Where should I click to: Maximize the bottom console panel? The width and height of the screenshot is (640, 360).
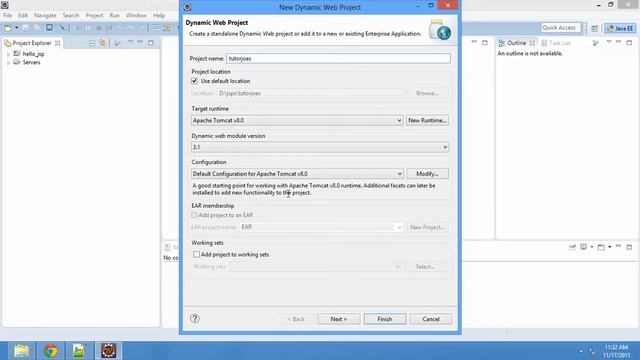click(x=629, y=247)
